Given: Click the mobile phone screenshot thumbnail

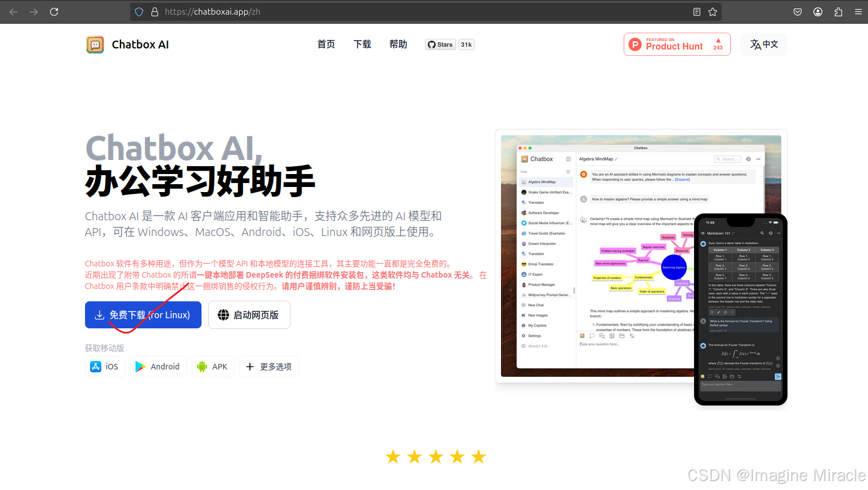Looking at the screenshot, I should [x=741, y=309].
